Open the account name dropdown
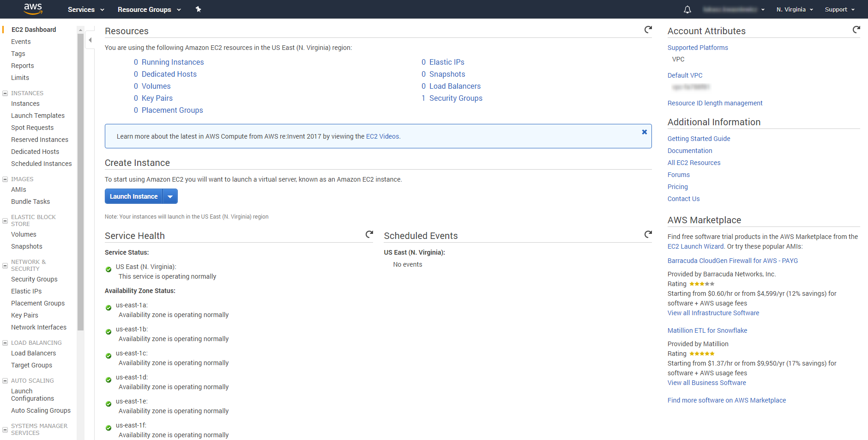The width and height of the screenshot is (868, 440). (x=734, y=9)
